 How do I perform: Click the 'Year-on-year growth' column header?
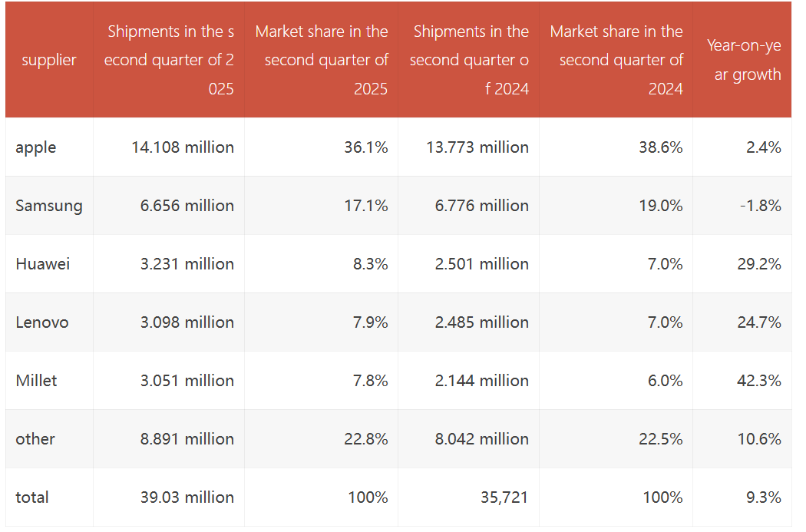click(743, 60)
